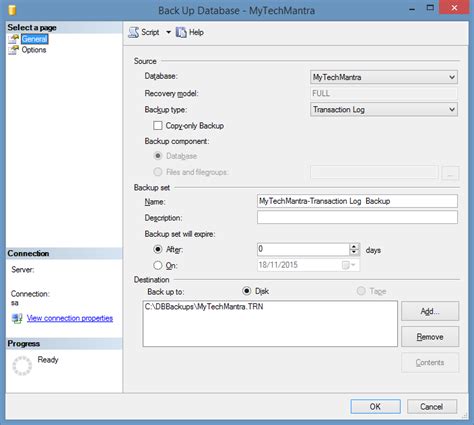
Task: Open View connection properties link
Action: [x=70, y=318]
